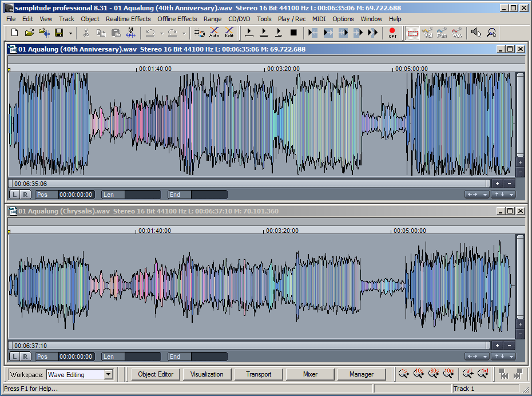This screenshot has height=396, width=532.
Task: Select the Volume curve mouse mode
Action: coord(427,33)
